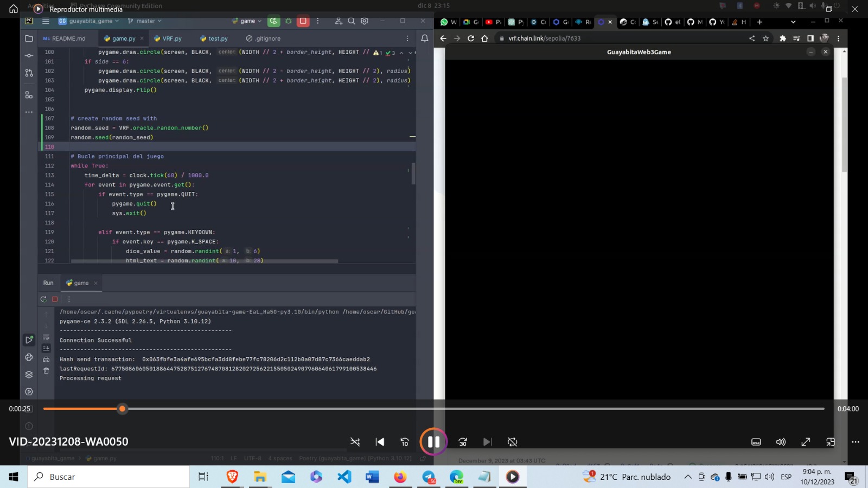Screen dimensions: 868x488
Task: Close the game tab in Run panel
Action: point(95,283)
